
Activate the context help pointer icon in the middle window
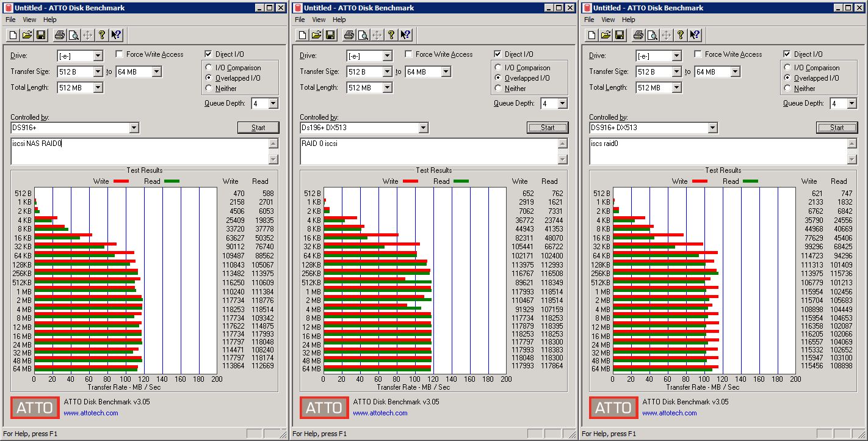[405, 35]
